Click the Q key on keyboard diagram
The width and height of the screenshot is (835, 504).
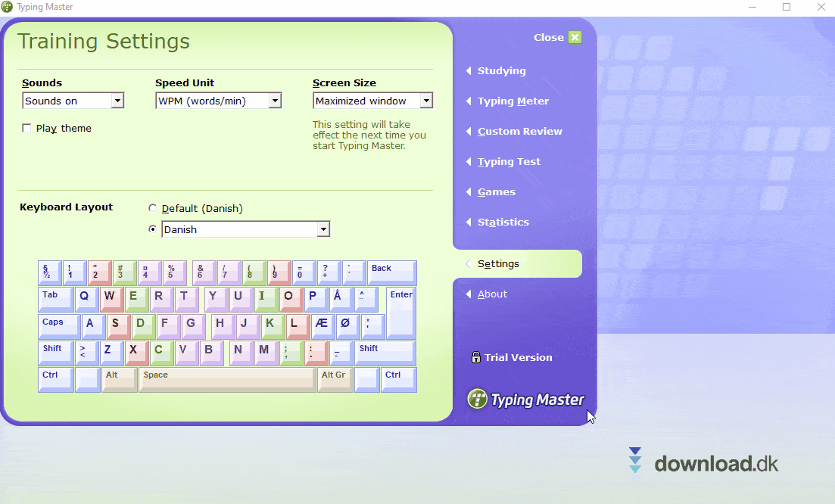point(87,299)
